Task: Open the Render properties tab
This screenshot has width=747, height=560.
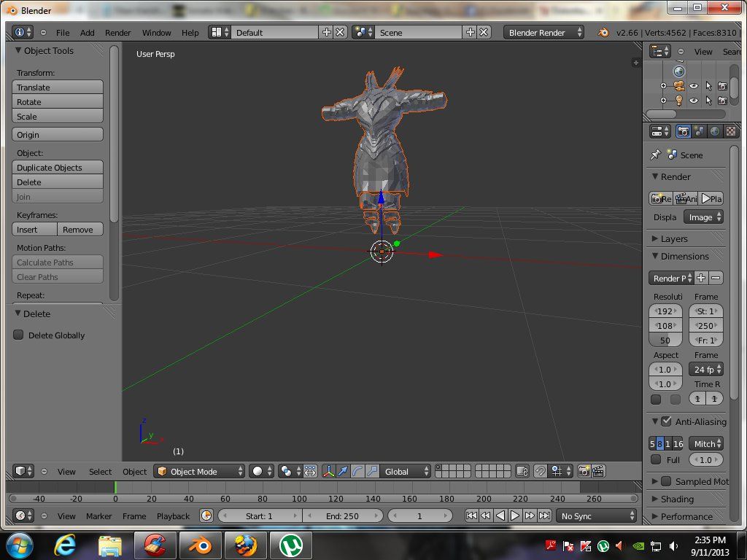Action: 684,131
